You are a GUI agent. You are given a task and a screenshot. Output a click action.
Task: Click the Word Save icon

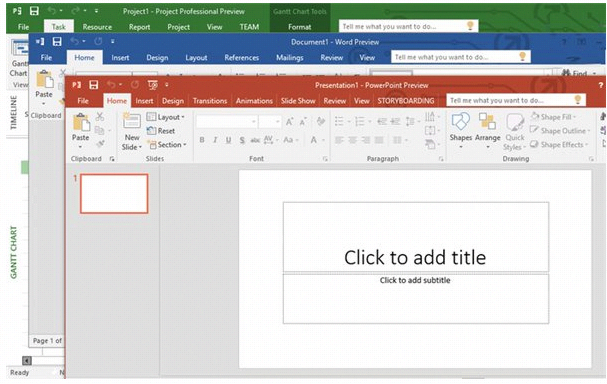pos(57,41)
